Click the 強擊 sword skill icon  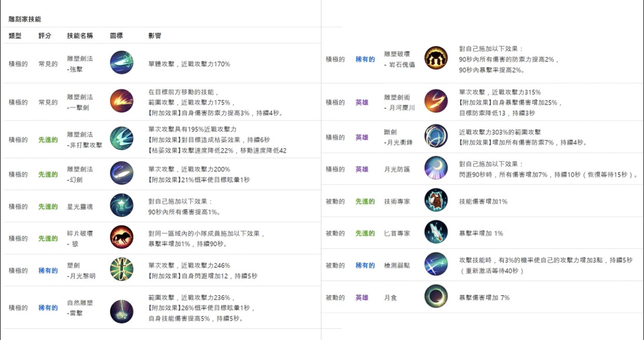pyautogui.click(x=121, y=63)
